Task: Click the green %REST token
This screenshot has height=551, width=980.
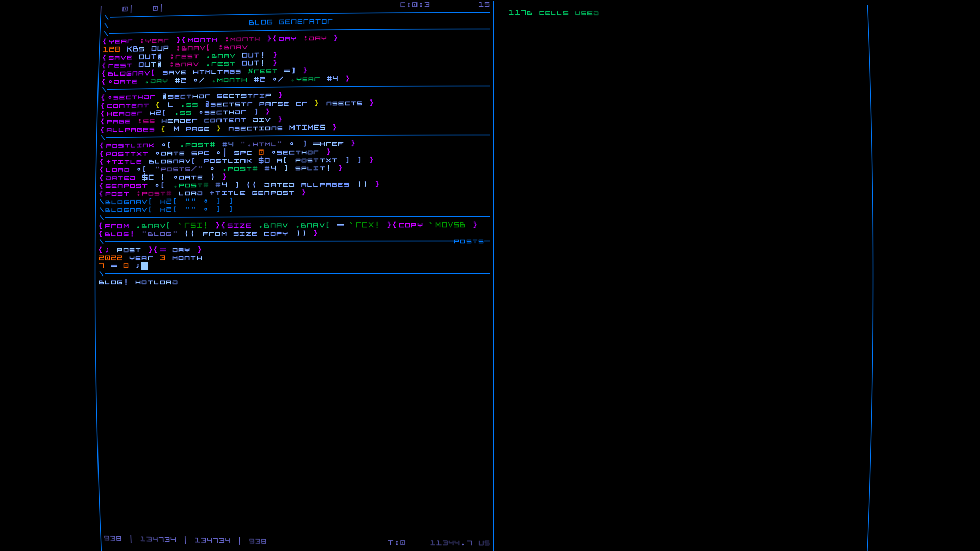Action: click(x=262, y=71)
